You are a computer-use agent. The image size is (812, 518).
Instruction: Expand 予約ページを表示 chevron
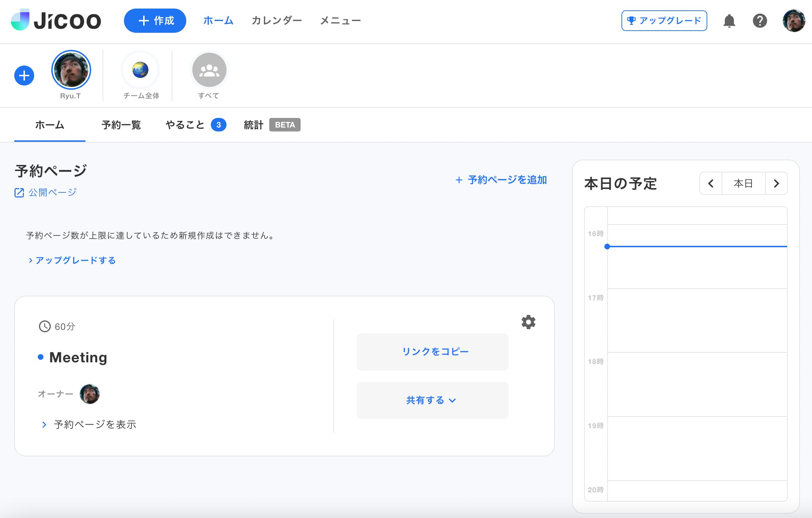pyautogui.click(x=44, y=424)
